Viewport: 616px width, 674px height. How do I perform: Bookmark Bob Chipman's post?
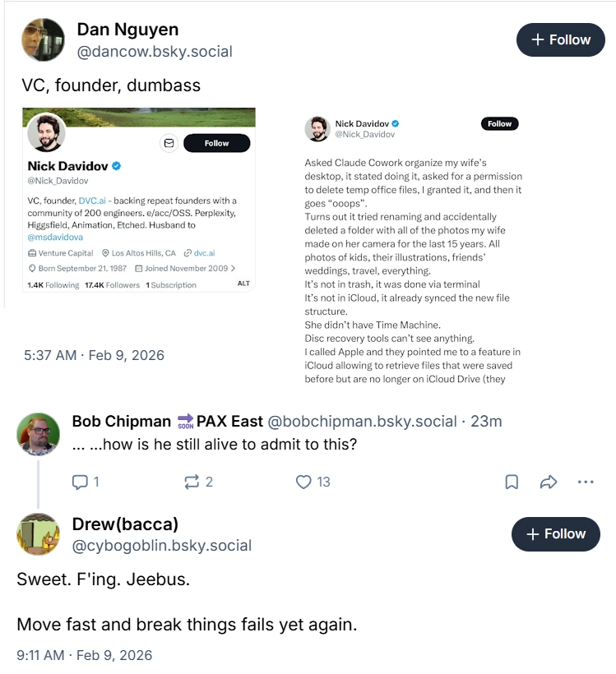(512, 482)
